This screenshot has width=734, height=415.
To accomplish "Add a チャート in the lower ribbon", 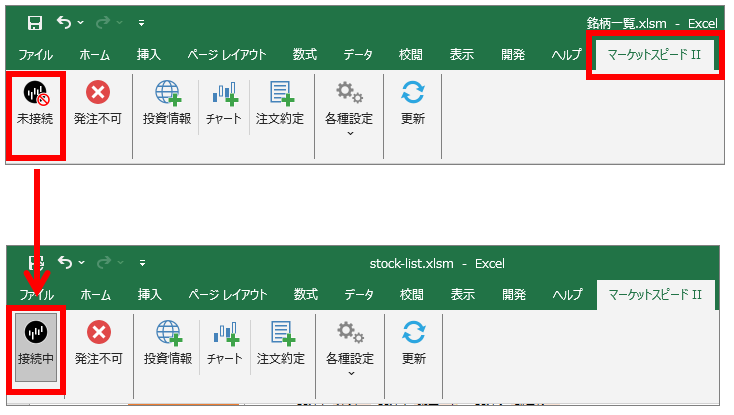I will (225, 344).
